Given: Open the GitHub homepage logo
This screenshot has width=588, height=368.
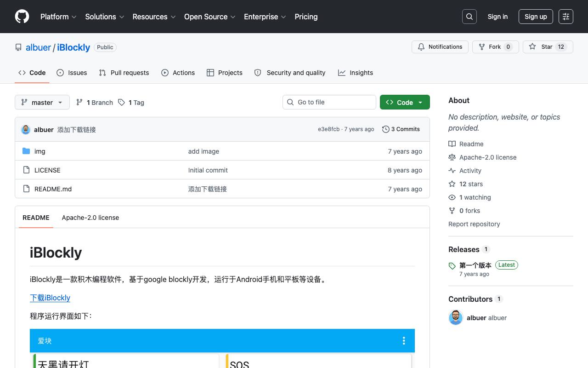Looking at the screenshot, I should (22, 17).
